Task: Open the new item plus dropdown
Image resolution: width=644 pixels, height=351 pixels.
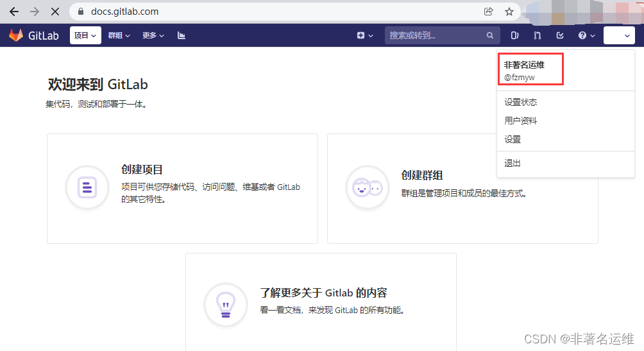Action: [x=365, y=35]
